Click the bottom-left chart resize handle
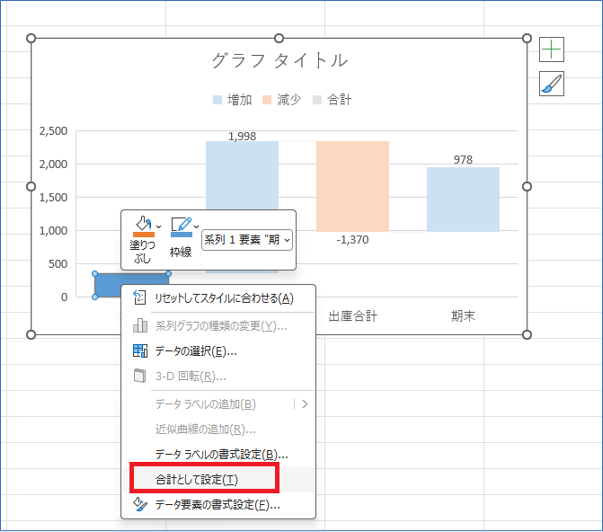Screen dimensions: 603x532 [x=31, y=335]
